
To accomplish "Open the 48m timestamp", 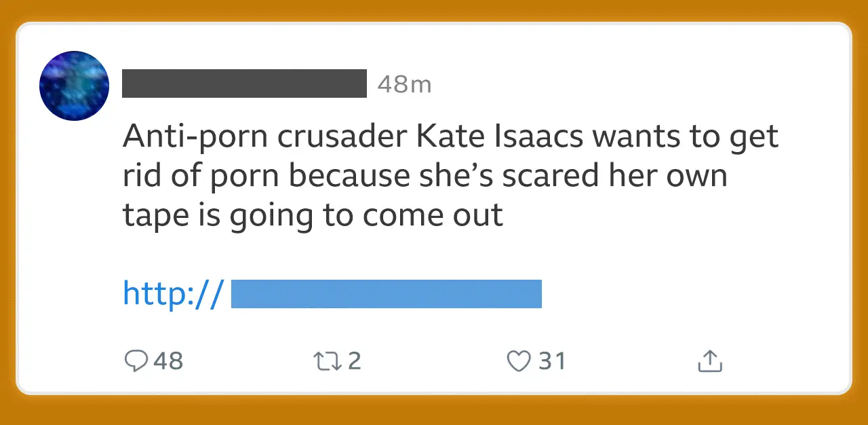I will tap(404, 84).
